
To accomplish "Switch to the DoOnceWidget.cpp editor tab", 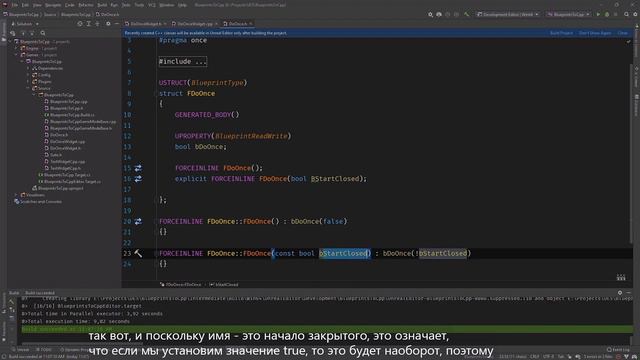I will pyautogui.click(x=194, y=24).
